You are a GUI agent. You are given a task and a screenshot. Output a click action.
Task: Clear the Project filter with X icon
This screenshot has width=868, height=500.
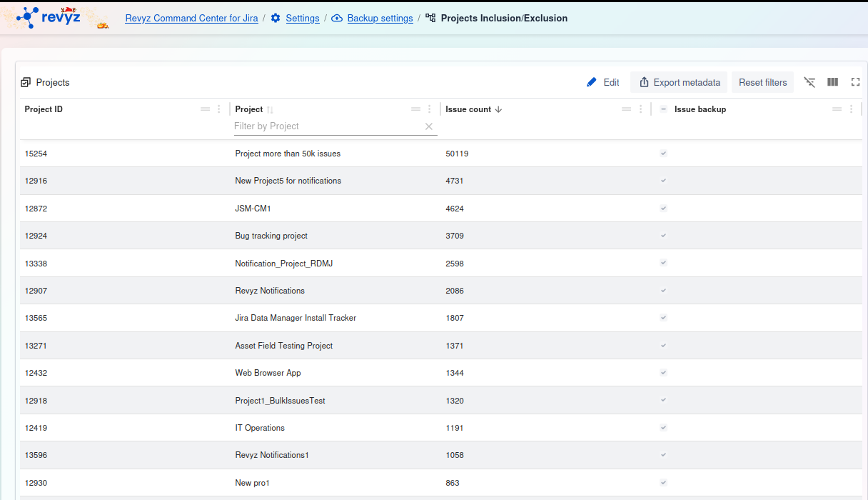click(x=429, y=126)
